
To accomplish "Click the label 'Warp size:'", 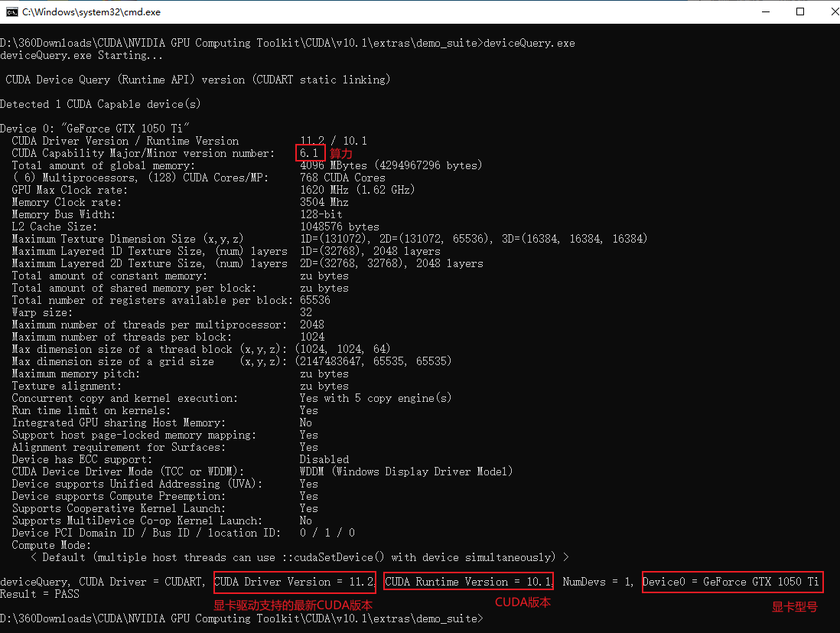I will [42, 312].
